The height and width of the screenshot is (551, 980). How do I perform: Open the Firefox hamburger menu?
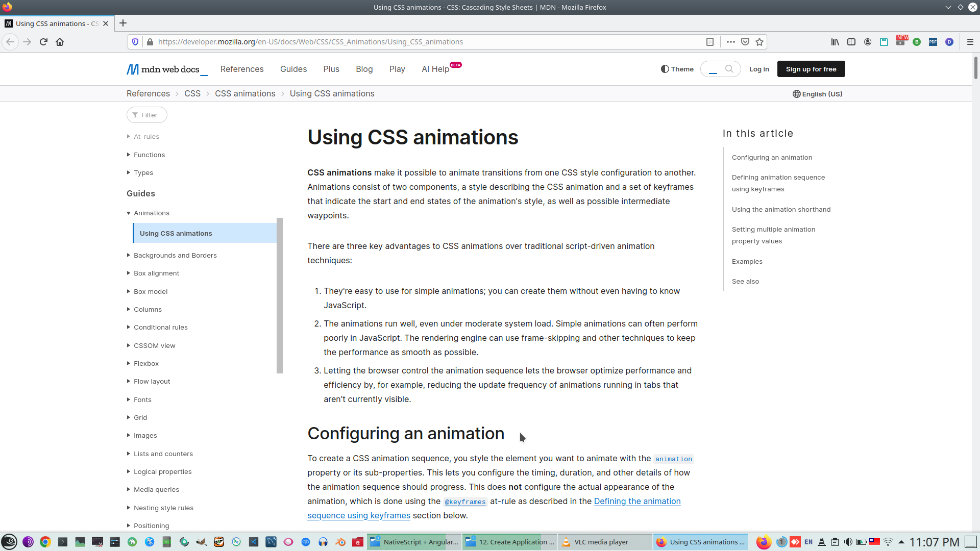click(x=970, y=42)
